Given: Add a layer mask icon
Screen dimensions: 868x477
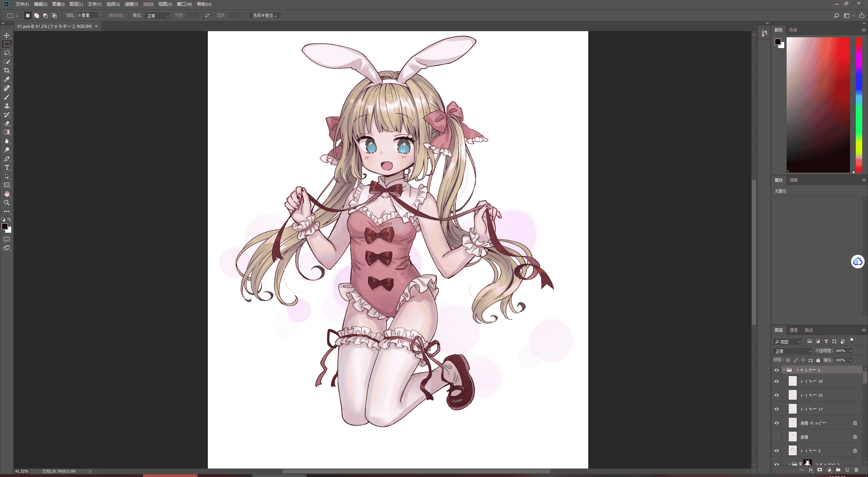Looking at the screenshot, I should pos(820,470).
